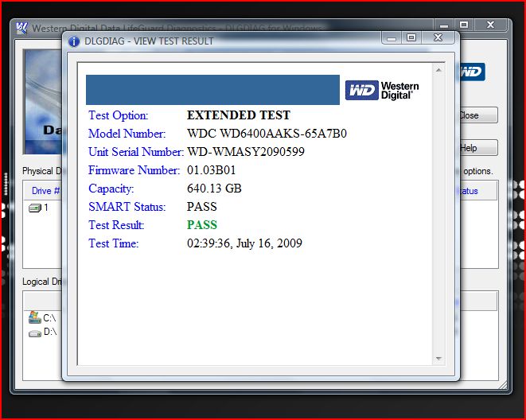The image size is (526, 420).
Task: Click the Help button in main window
Action: (x=478, y=148)
